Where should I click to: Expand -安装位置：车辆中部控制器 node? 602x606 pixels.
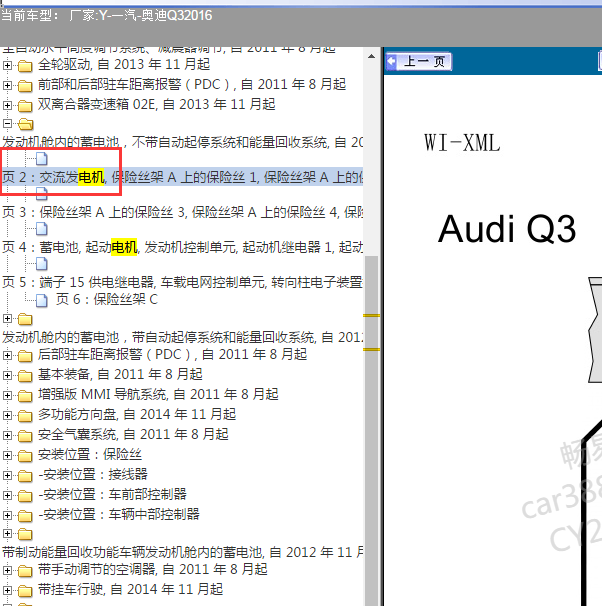click(x=7, y=516)
